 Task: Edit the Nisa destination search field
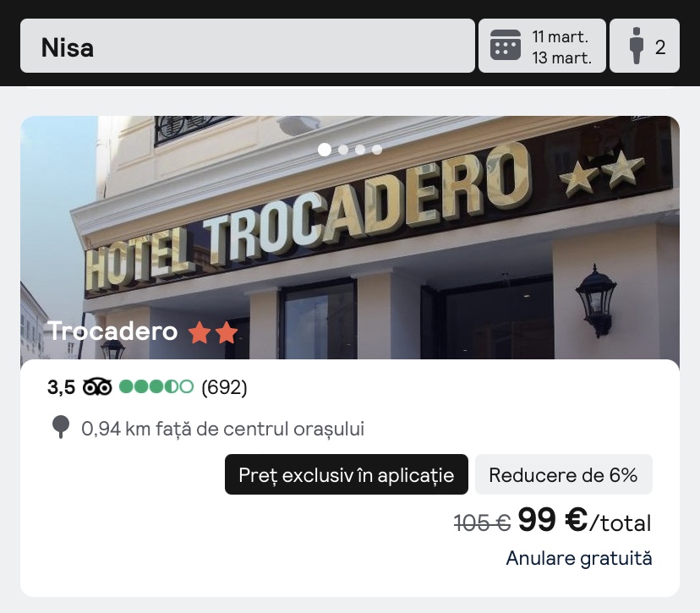(248, 46)
